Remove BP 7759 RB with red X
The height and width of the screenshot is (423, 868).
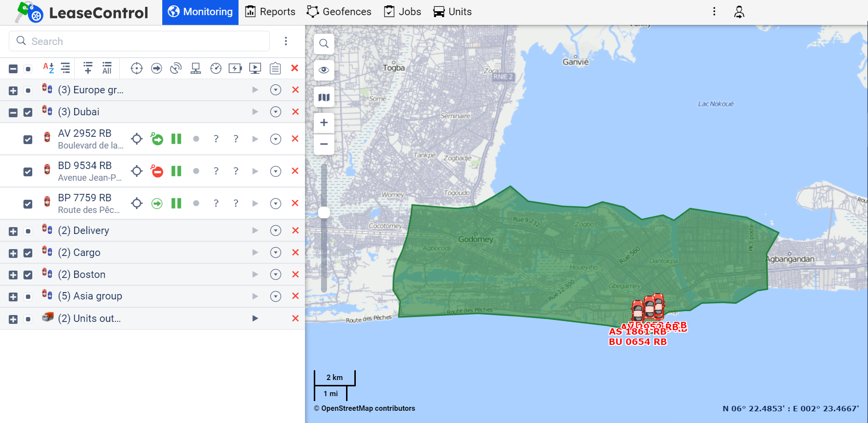coord(295,203)
